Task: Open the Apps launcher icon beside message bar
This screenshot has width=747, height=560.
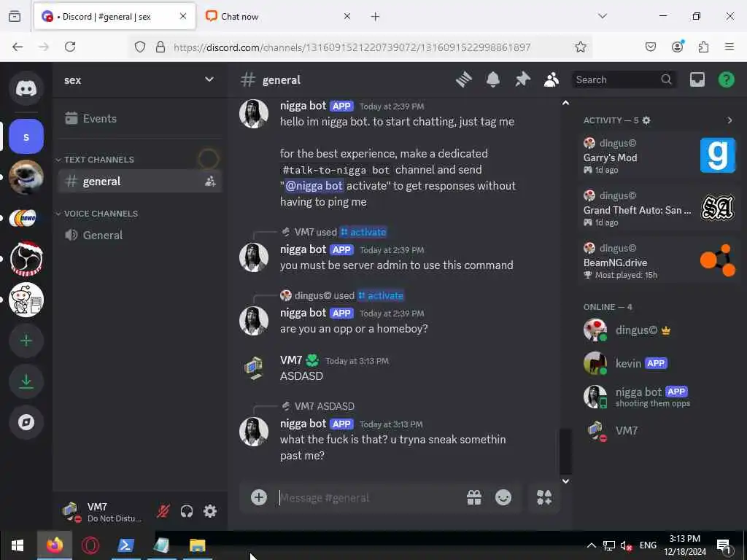Action: coord(544,497)
